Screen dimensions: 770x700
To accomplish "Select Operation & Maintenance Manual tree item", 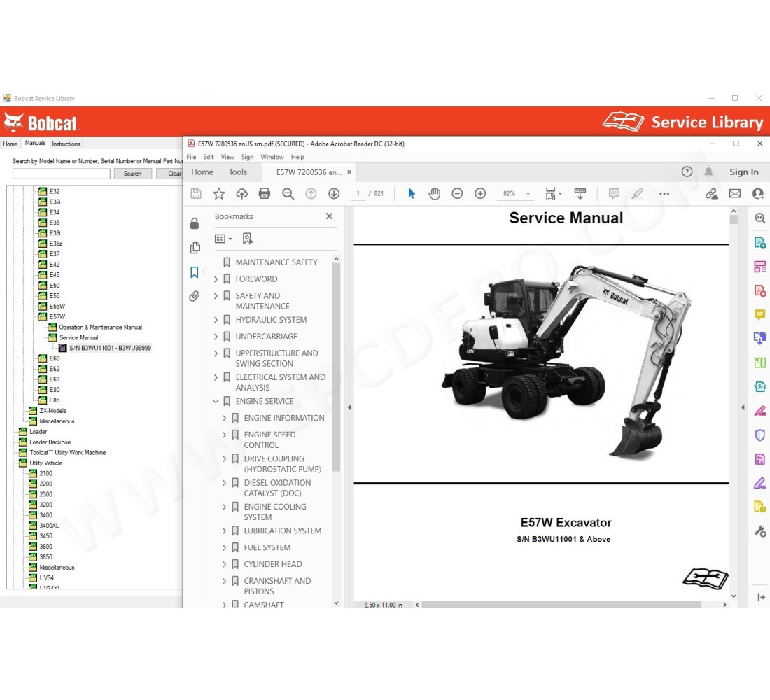I will tap(100, 327).
